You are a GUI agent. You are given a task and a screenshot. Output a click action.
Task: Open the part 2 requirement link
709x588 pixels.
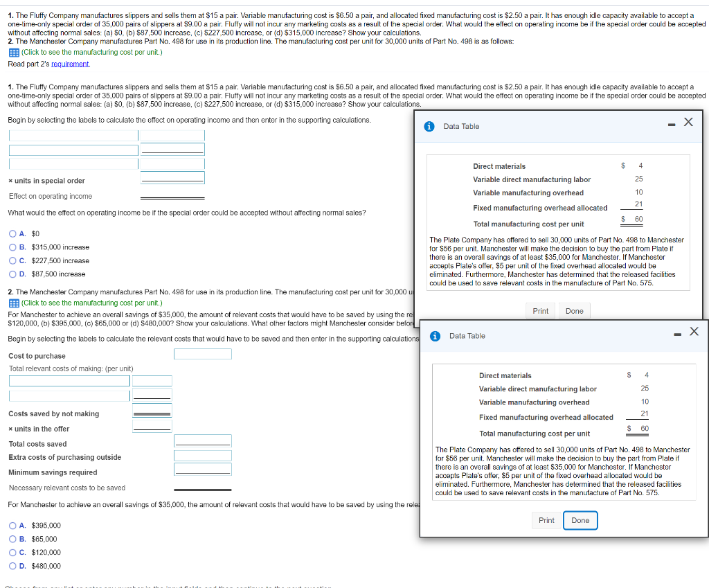coord(70,64)
